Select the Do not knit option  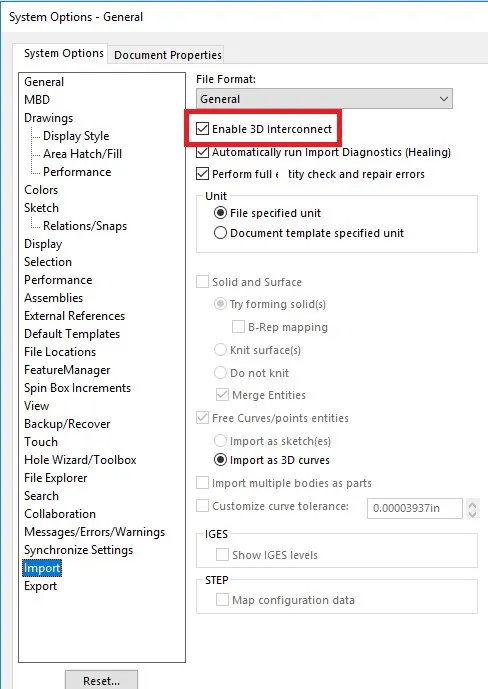tap(220, 373)
